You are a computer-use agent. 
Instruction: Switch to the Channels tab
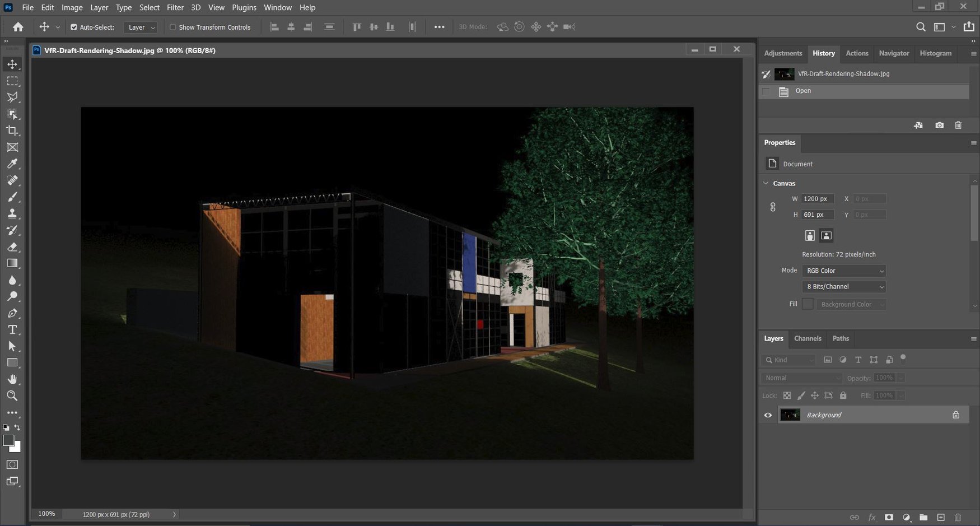tap(808, 338)
